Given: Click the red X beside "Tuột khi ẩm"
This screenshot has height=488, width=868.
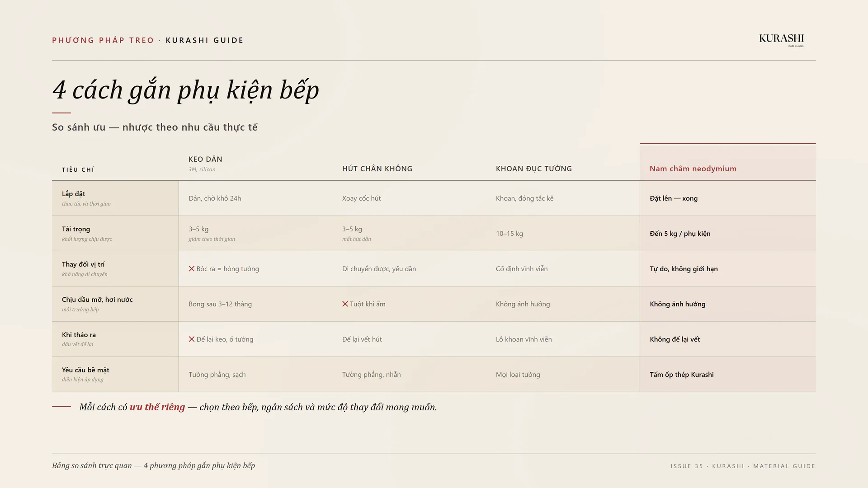Looking at the screenshot, I should [345, 304].
